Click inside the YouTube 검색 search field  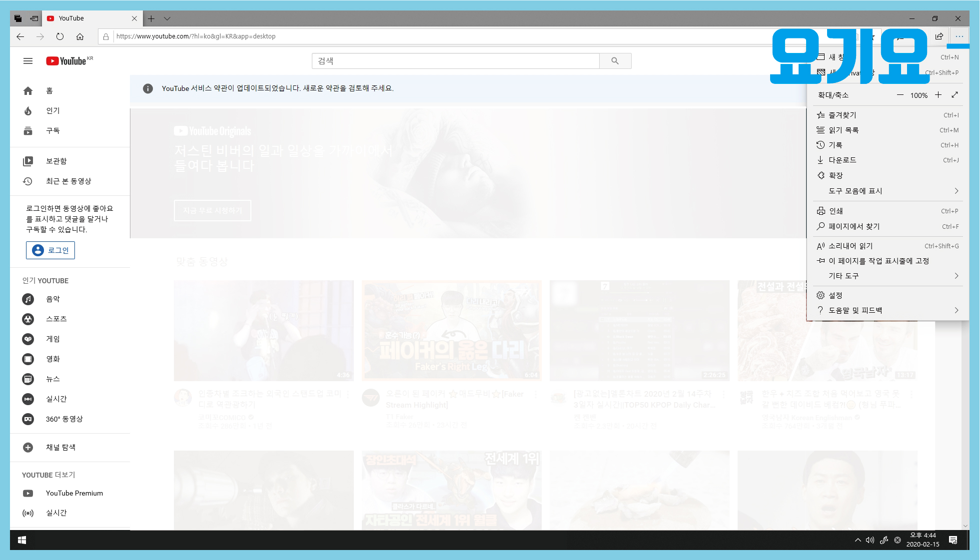(455, 61)
